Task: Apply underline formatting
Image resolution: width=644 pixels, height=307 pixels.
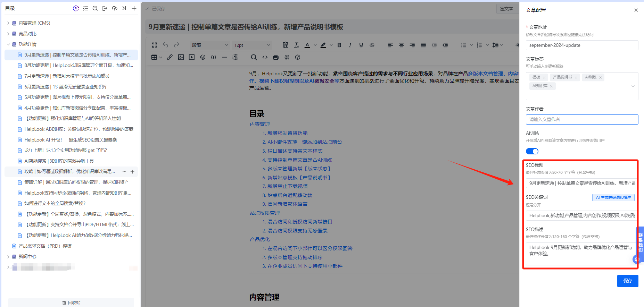Action: [361, 45]
